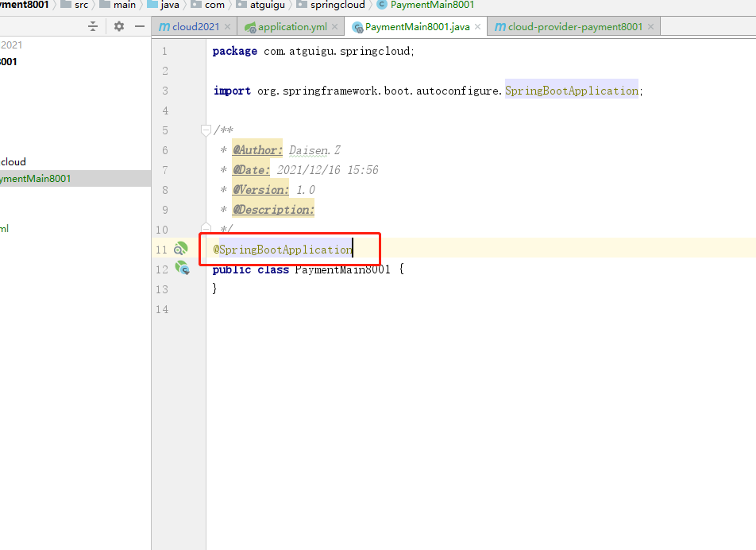Switch to the cloud2021 editor tab
756x550 pixels.
tap(195, 27)
